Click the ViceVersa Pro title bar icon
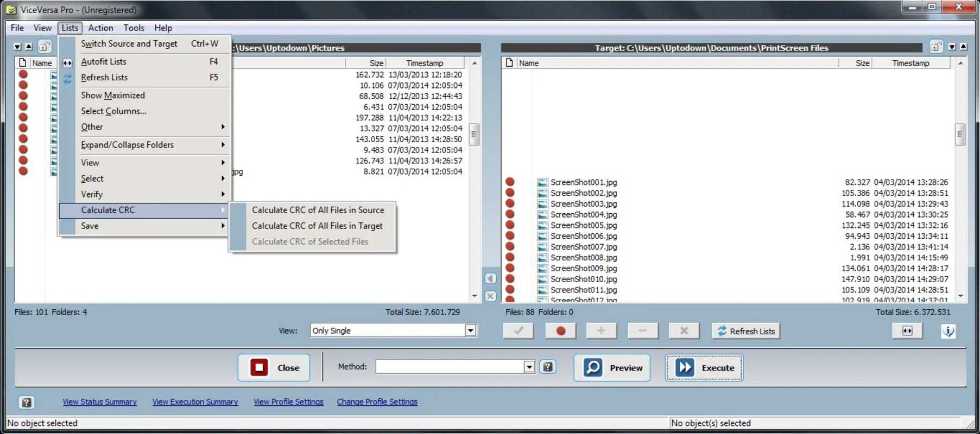Screen dimensions: 980x434 [11, 10]
